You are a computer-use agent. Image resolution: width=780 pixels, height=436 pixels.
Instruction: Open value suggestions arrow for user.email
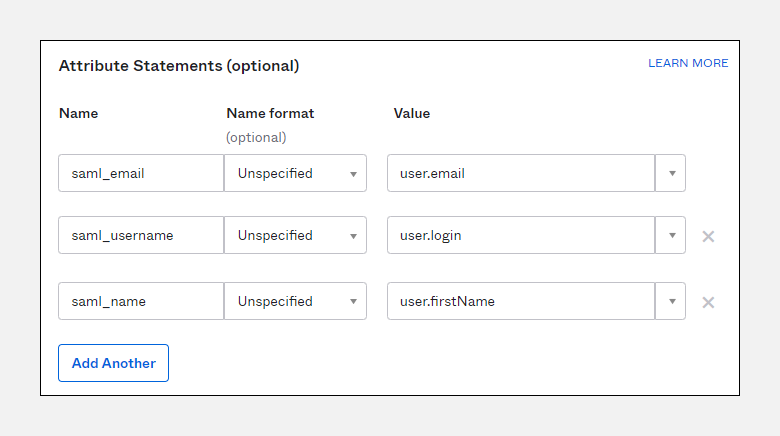[x=671, y=173]
